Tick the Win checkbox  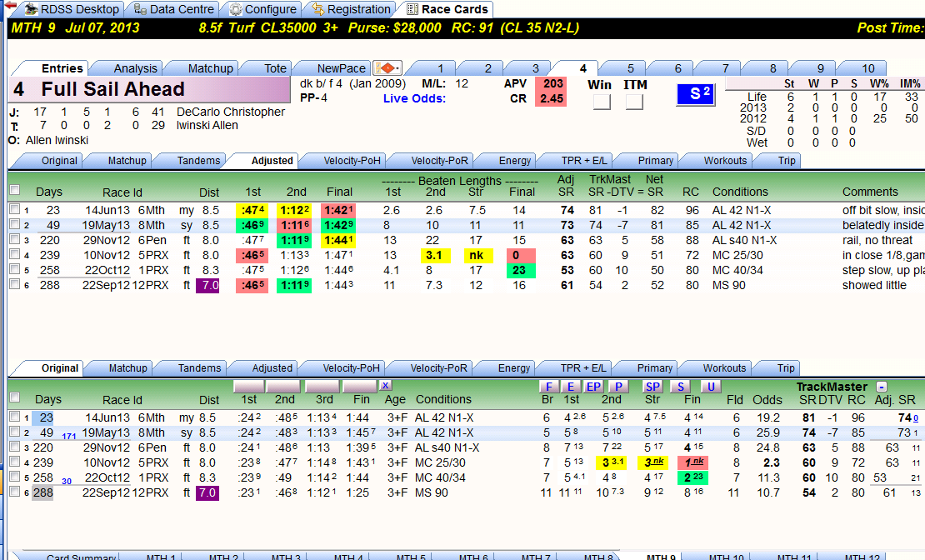coord(602,102)
